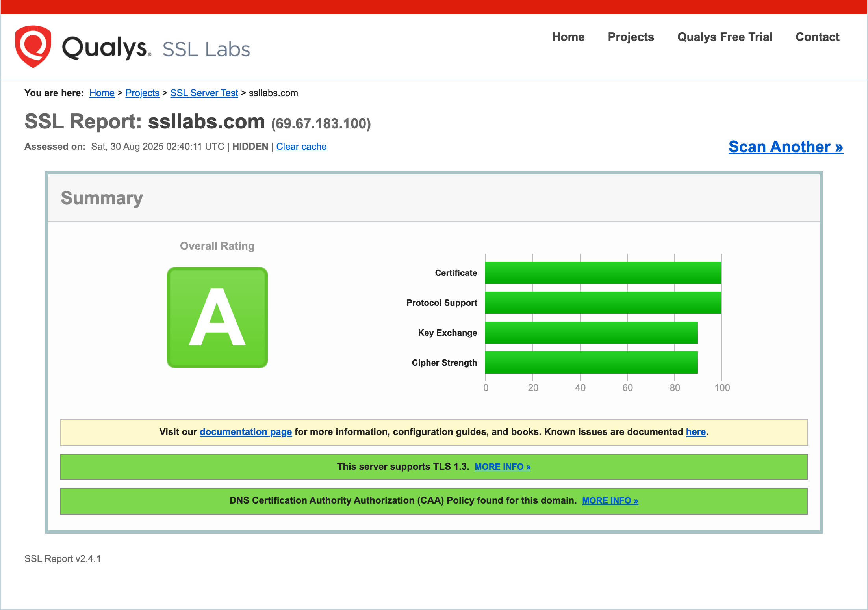Screen dimensions: 868x610
Task: Open MORE INFO for TLS 1.3
Action: 503,467
